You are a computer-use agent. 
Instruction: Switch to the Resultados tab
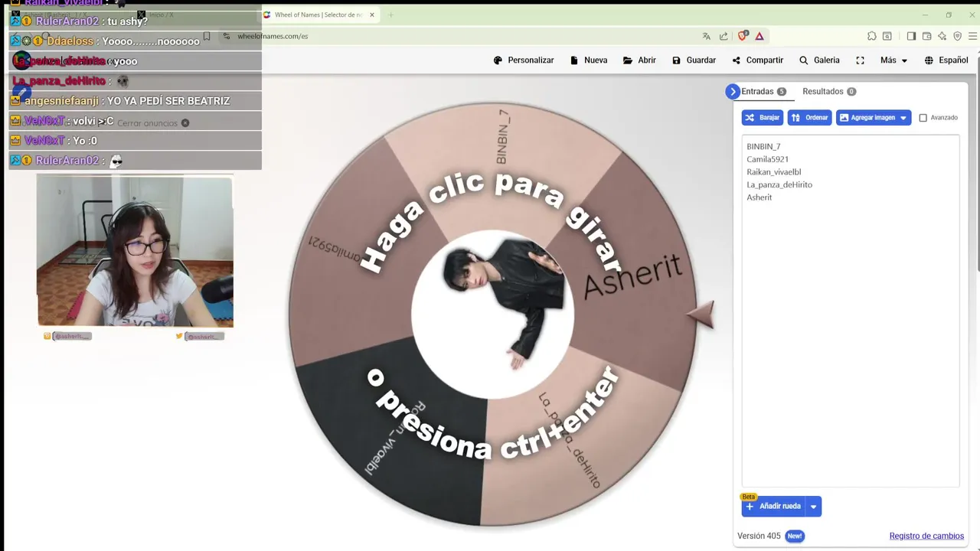829,92
